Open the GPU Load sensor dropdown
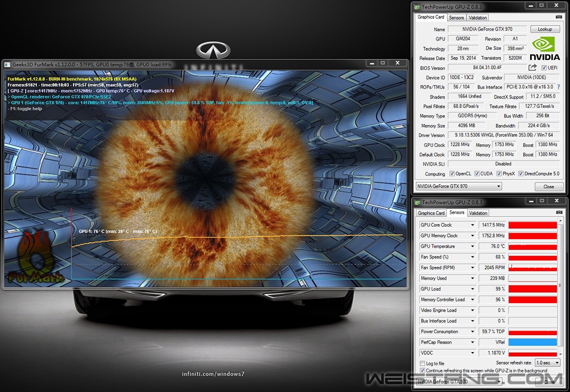The image size is (570, 392). tap(473, 289)
